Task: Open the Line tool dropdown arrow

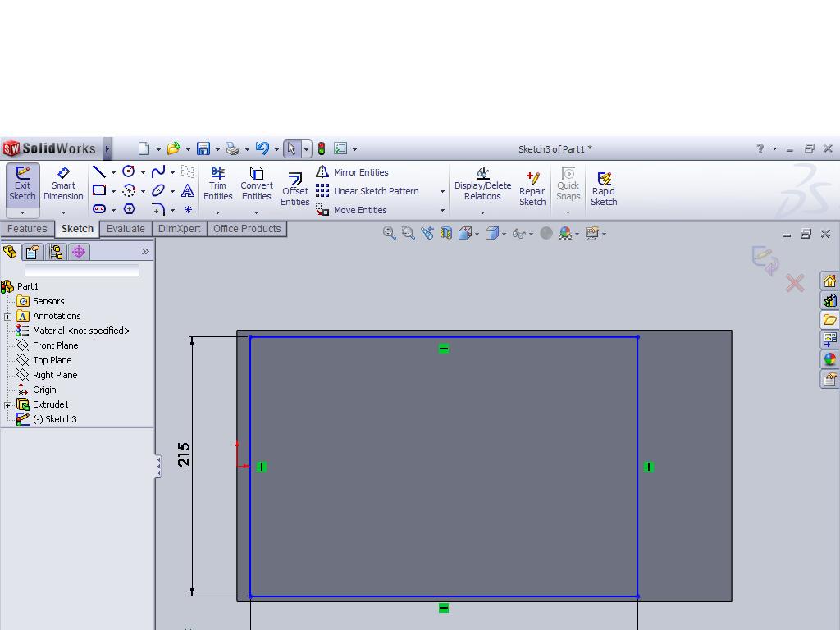Action: [113, 172]
